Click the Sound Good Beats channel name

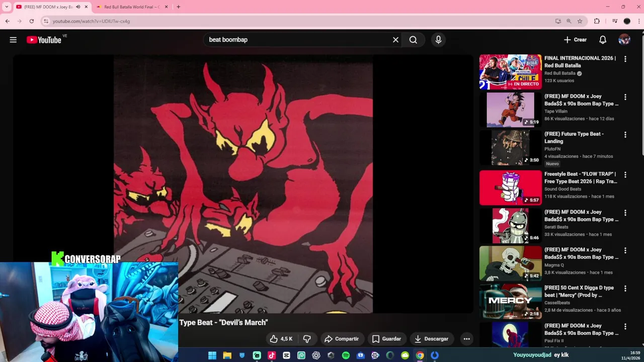(x=563, y=189)
